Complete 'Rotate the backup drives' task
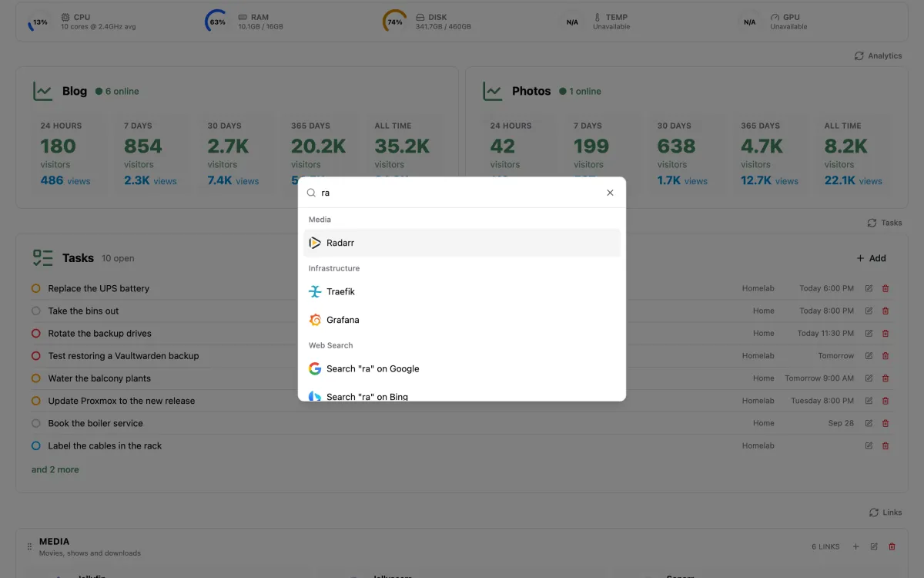 pos(35,333)
